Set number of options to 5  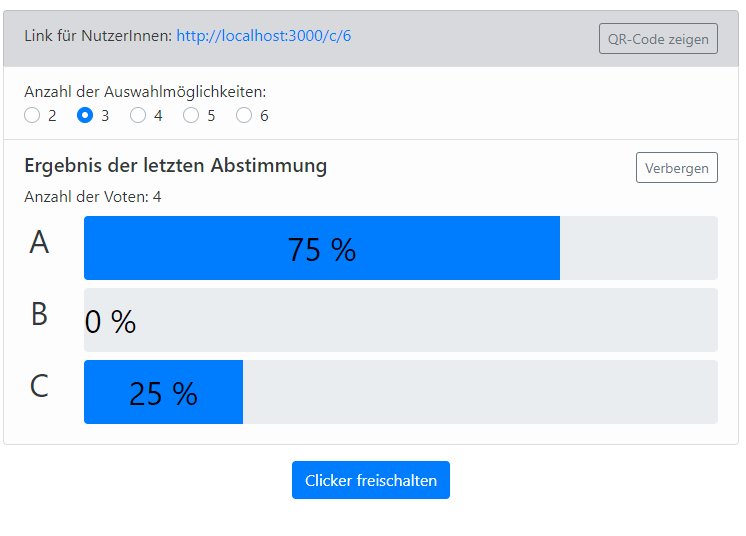click(191, 115)
